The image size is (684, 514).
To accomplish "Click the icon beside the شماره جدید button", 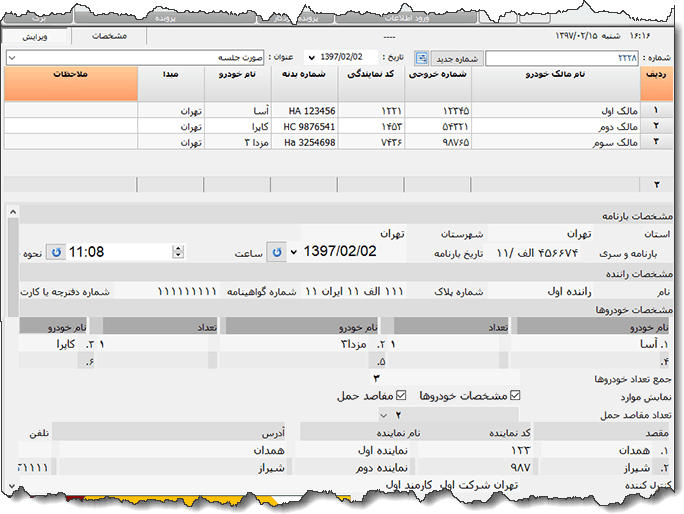I will [x=421, y=58].
